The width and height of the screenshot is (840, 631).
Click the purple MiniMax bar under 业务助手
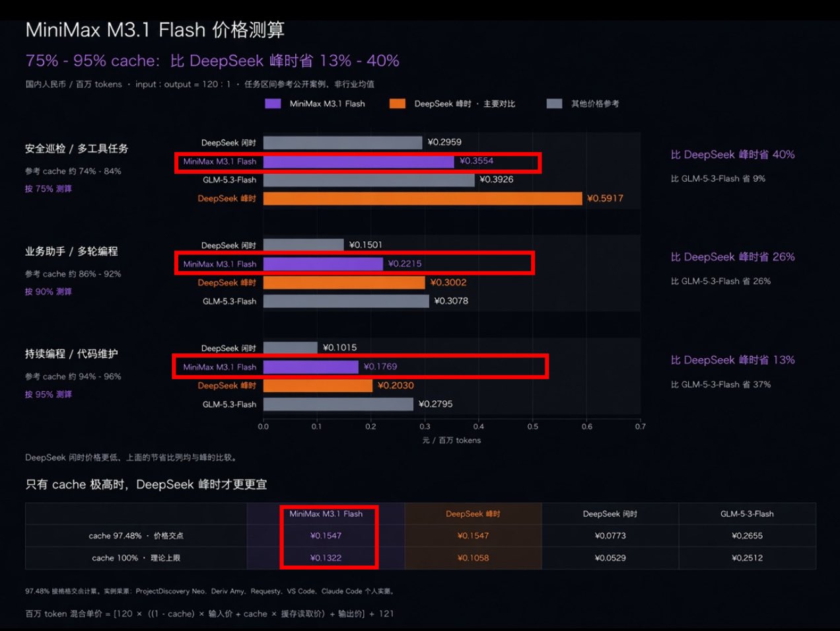[323, 264]
